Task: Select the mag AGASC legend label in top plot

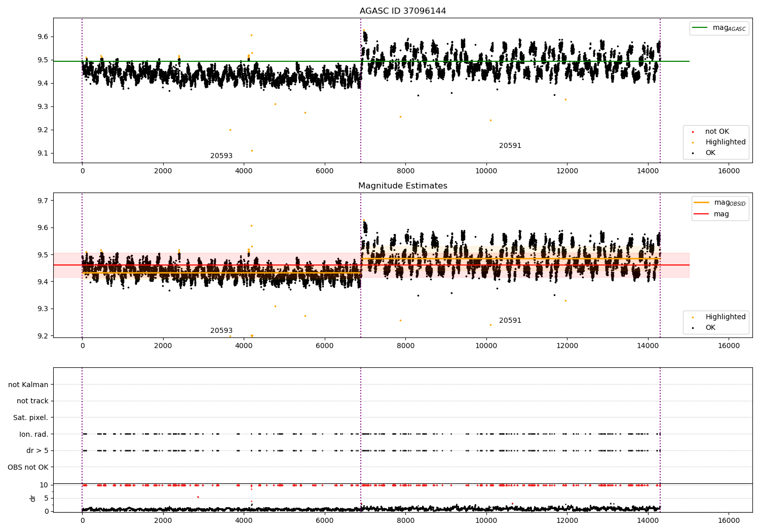Action: coord(729,28)
